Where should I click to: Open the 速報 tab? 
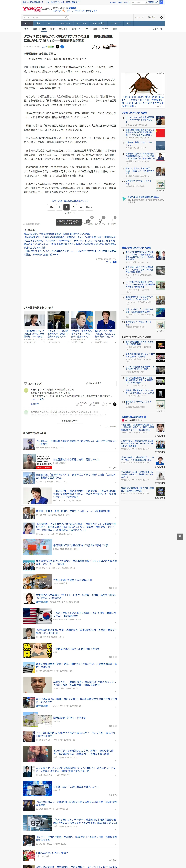point(38,23)
